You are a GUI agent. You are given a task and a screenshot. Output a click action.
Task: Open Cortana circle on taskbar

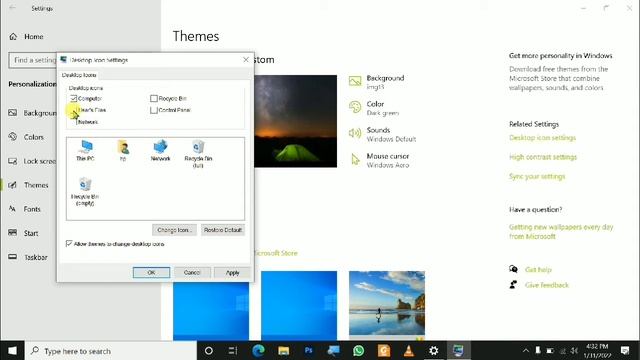pyautogui.click(x=209, y=351)
